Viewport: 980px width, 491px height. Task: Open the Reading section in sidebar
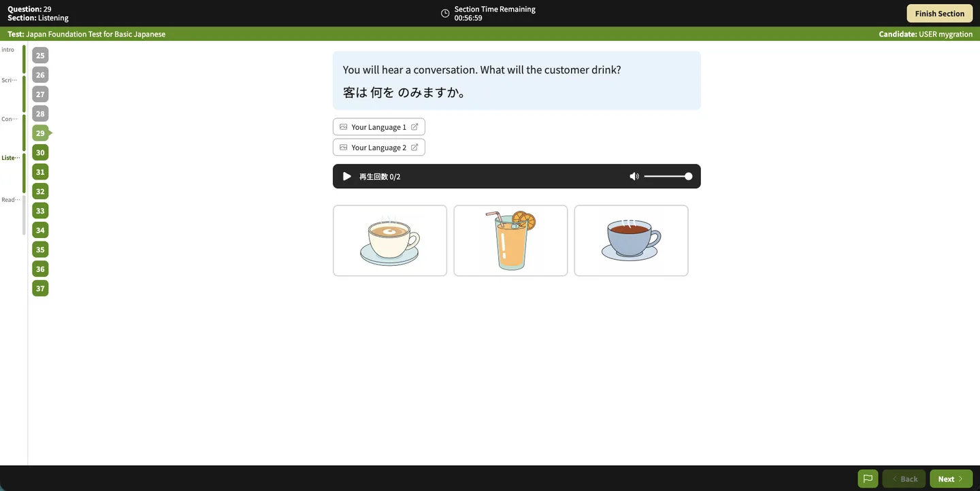pyautogui.click(x=11, y=200)
